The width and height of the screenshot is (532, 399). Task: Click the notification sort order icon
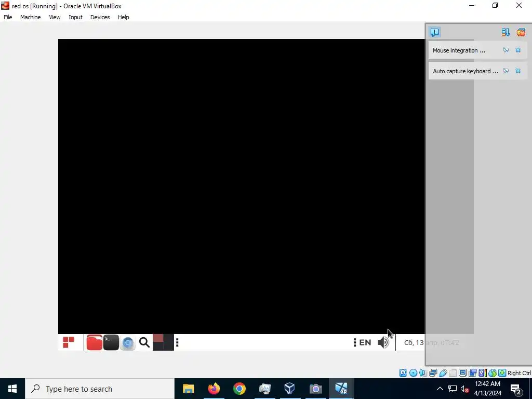[x=506, y=32]
